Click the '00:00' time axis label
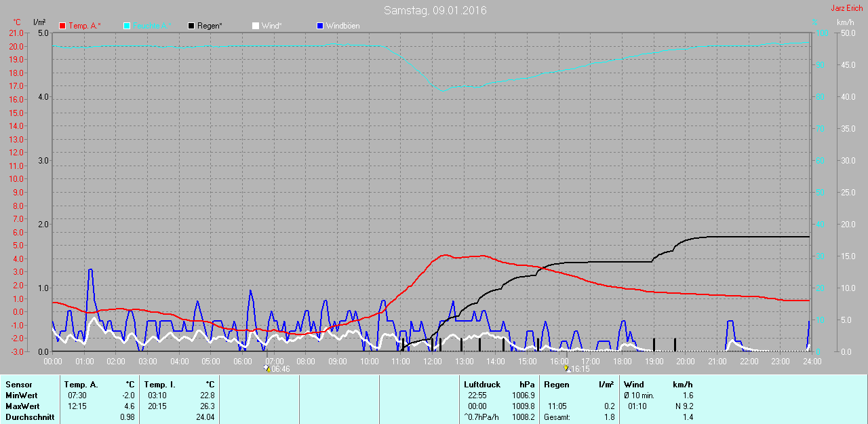 (53, 362)
